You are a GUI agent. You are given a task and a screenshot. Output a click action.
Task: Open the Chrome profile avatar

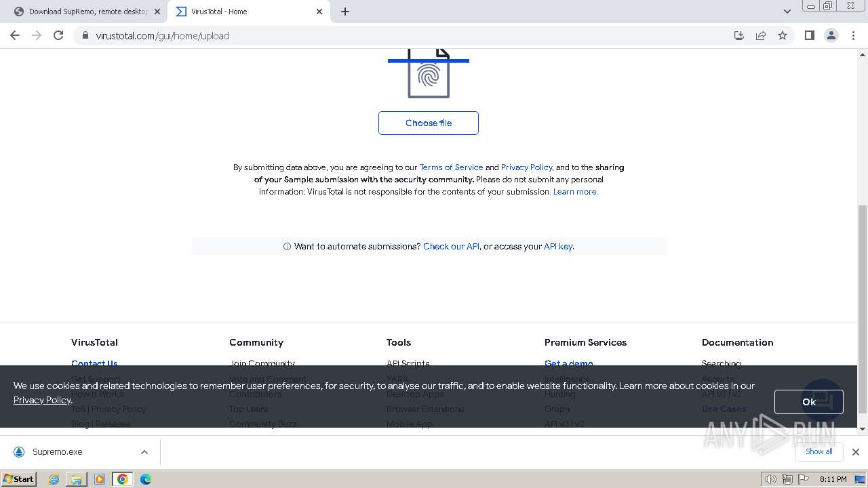831,35
